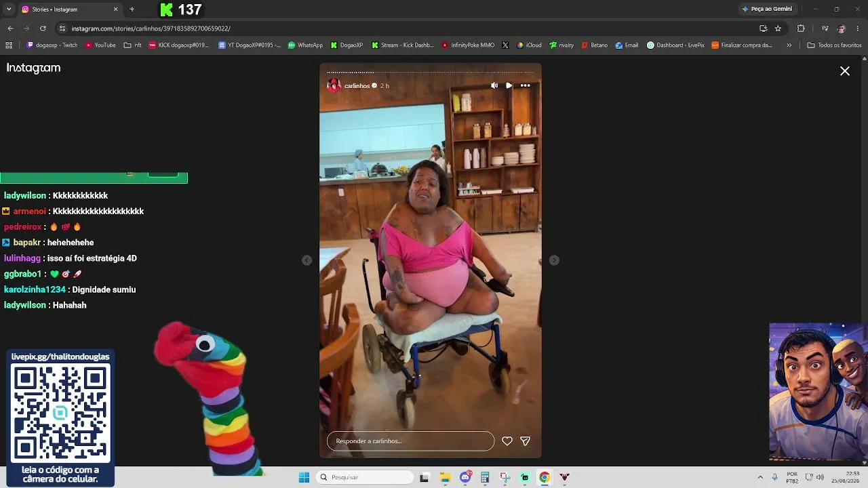The width and height of the screenshot is (868, 488).
Task: Open the Chrome tab search dropdown
Action: [9, 9]
